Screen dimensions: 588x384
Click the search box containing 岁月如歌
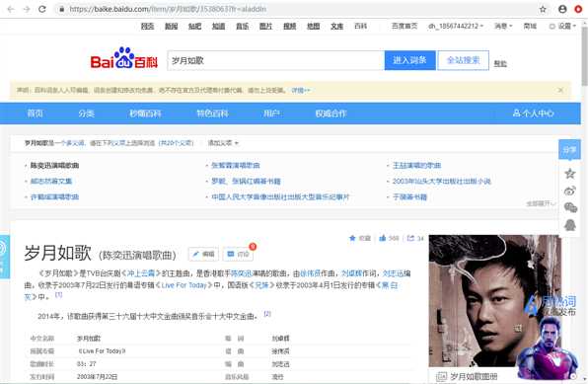pos(276,60)
